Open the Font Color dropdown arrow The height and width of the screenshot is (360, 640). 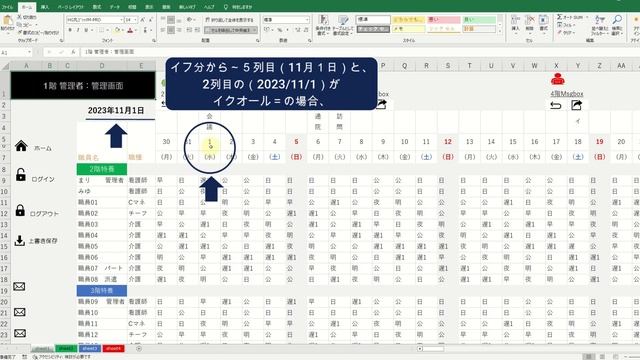click(136, 30)
